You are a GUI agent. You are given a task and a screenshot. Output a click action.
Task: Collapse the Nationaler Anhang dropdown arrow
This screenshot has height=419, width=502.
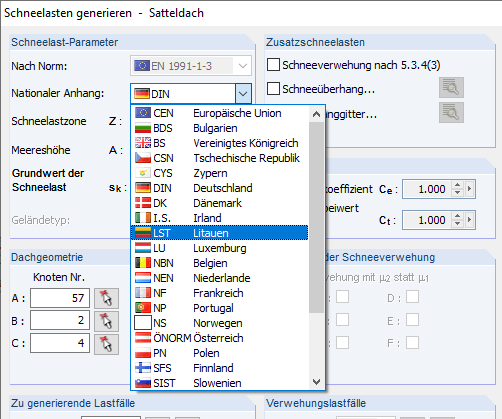243,94
